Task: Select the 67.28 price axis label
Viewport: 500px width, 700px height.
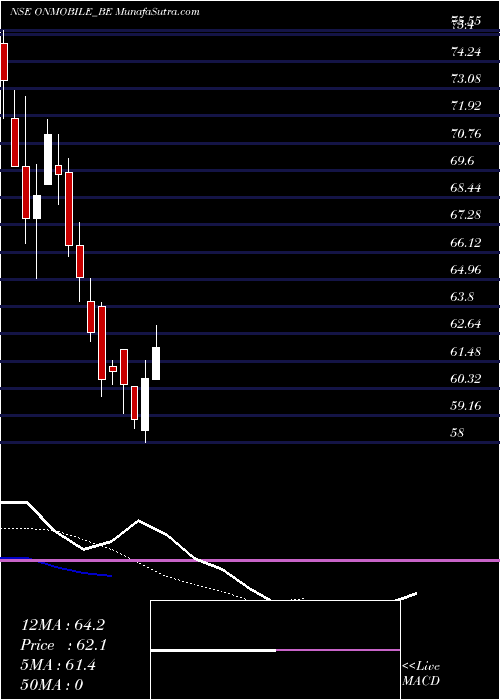Action: pos(466,215)
